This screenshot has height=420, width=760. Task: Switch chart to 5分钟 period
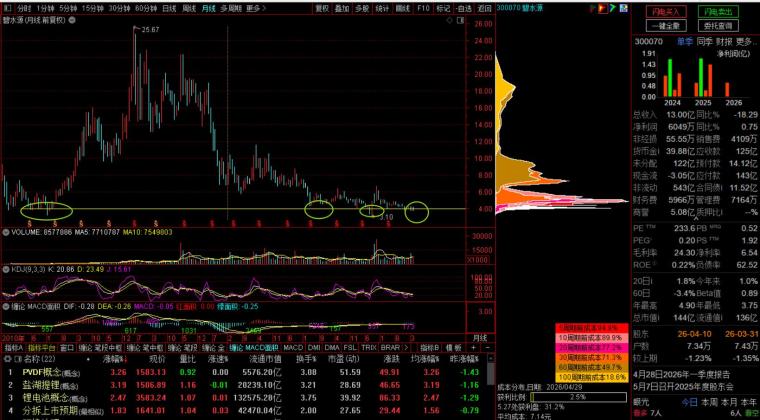point(68,8)
